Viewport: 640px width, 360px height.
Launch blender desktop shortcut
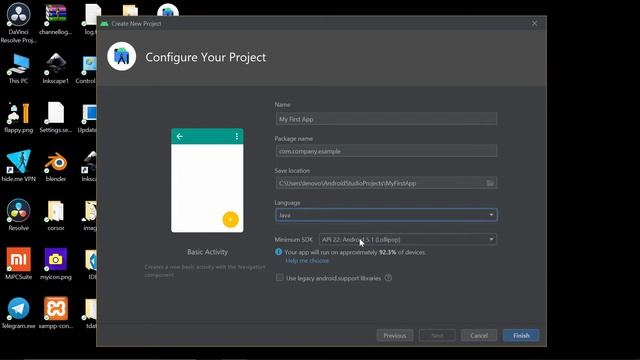click(56, 167)
